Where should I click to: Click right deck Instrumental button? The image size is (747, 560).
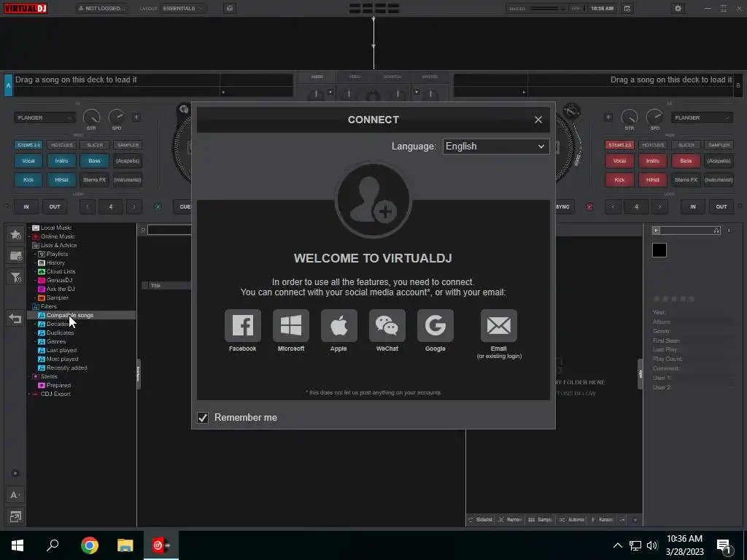(x=719, y=180)
